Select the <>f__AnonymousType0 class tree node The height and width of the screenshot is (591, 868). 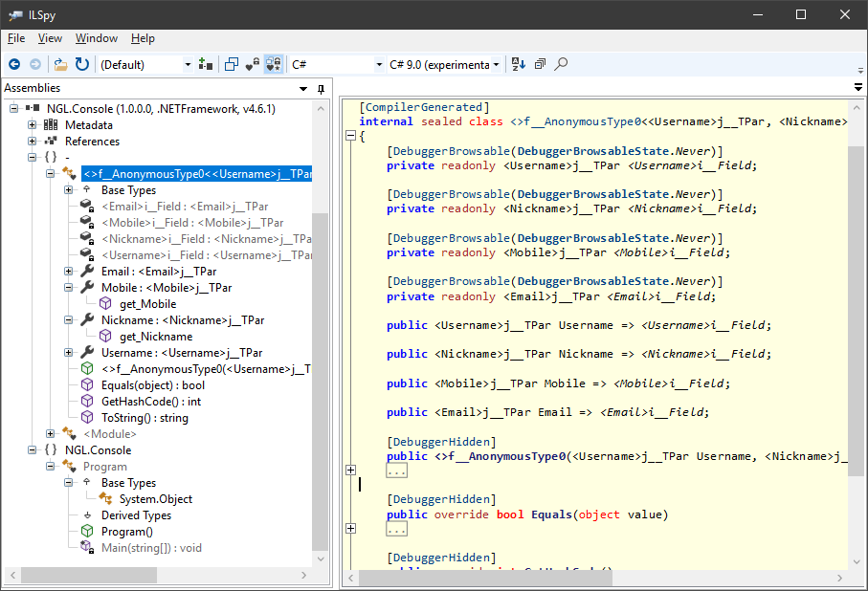pyautogui.click(x=197, y=174)
